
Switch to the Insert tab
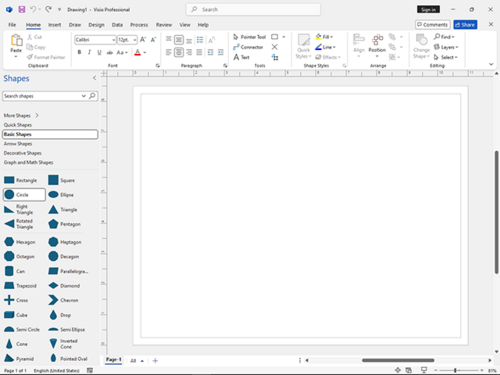(x=55, y=25)
